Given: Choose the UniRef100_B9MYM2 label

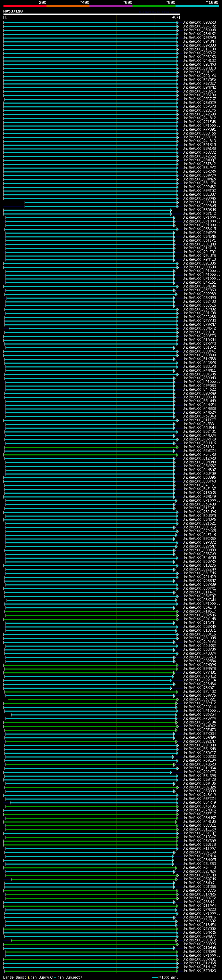Looking at the screenshot, I should point(199,87).
